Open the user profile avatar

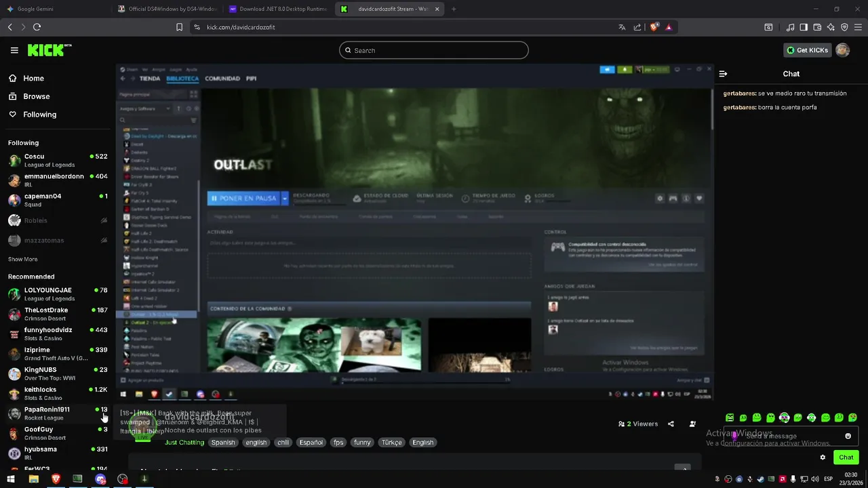coord(842,50)
